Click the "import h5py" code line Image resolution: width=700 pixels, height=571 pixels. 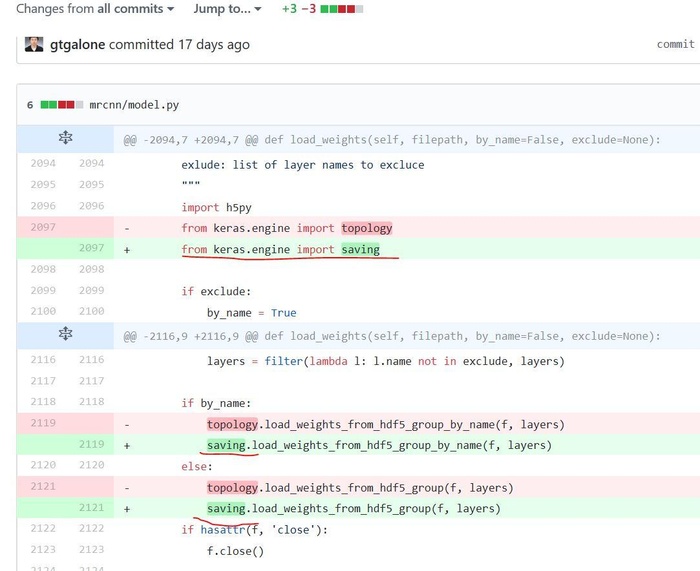pos(217,208)
